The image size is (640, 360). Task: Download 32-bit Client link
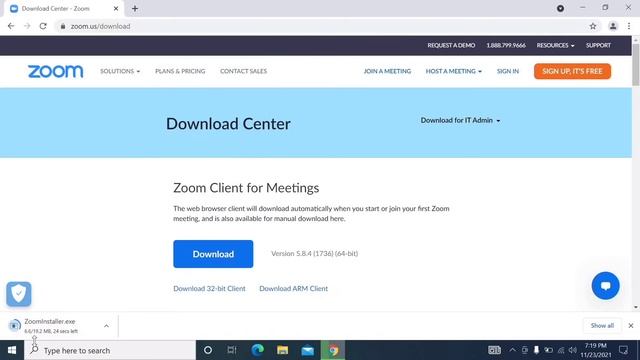click(x=209, y=289)
